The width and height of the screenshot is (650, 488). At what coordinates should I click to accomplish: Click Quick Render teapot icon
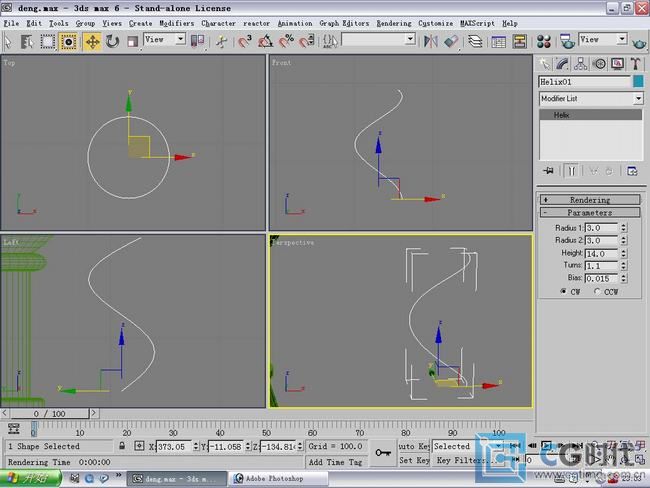639,42
